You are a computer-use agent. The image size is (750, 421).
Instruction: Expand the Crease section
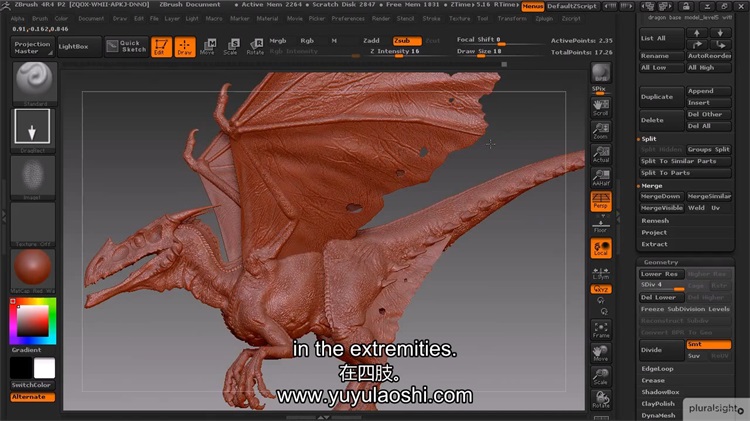[x=653, y=381]
